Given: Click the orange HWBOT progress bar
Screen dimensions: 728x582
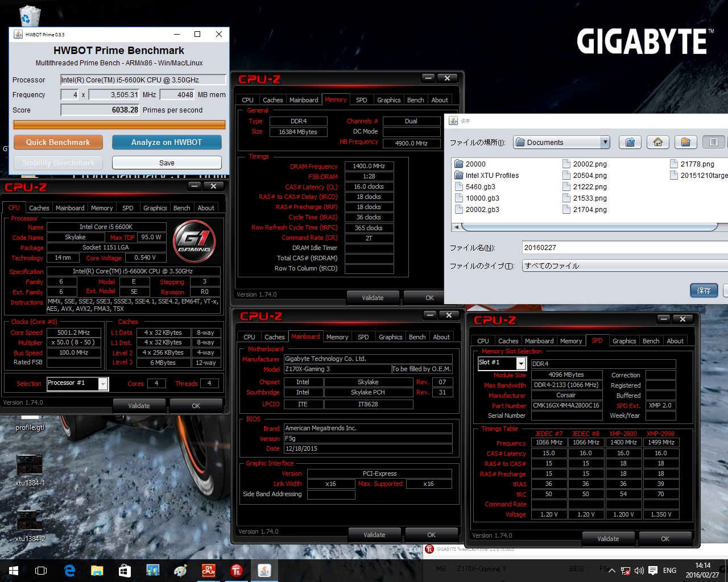Looking at the screenshot, I should [119, 124].
